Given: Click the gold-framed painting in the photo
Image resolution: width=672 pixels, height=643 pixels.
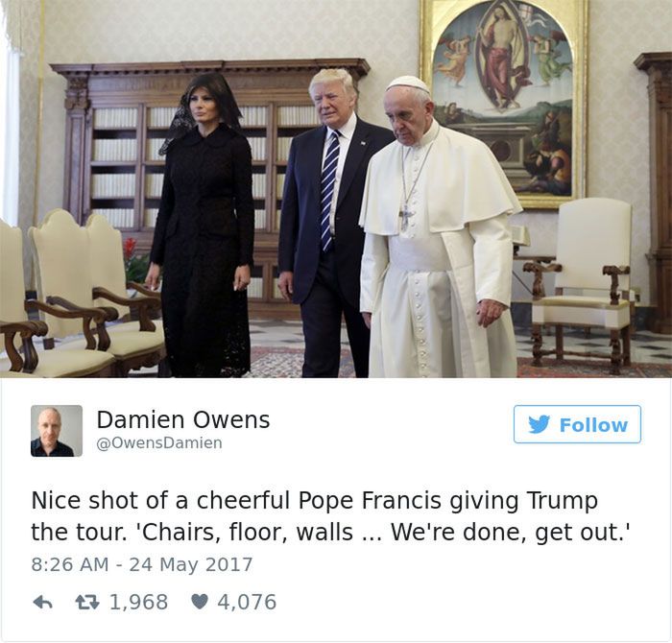Looking at the screenshot, I should coord(504,103).
